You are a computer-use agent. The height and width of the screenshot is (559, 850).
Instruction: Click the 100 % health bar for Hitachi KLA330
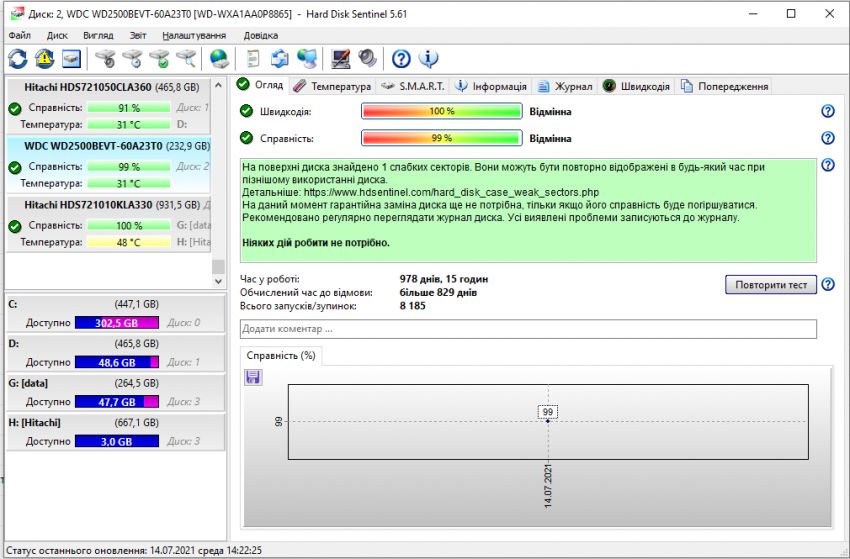point(128,226)
